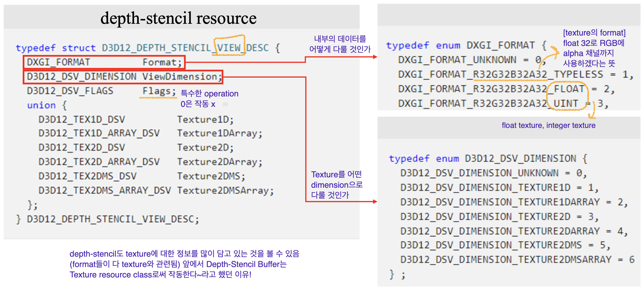The image size is (644, 290).
Task: Click the underlined Flags; member text
Action: [159, 91]
